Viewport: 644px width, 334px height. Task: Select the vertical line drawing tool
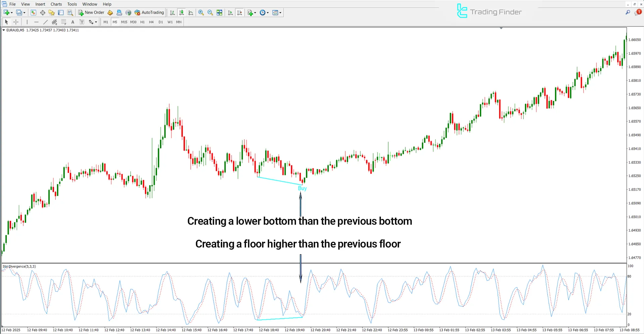click(x=27, y=22)
